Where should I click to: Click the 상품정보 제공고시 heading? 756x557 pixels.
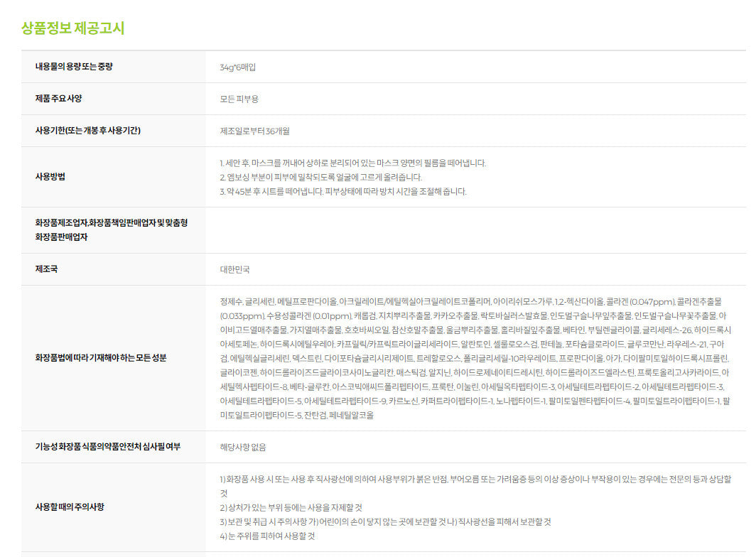(x=73, y=28)
